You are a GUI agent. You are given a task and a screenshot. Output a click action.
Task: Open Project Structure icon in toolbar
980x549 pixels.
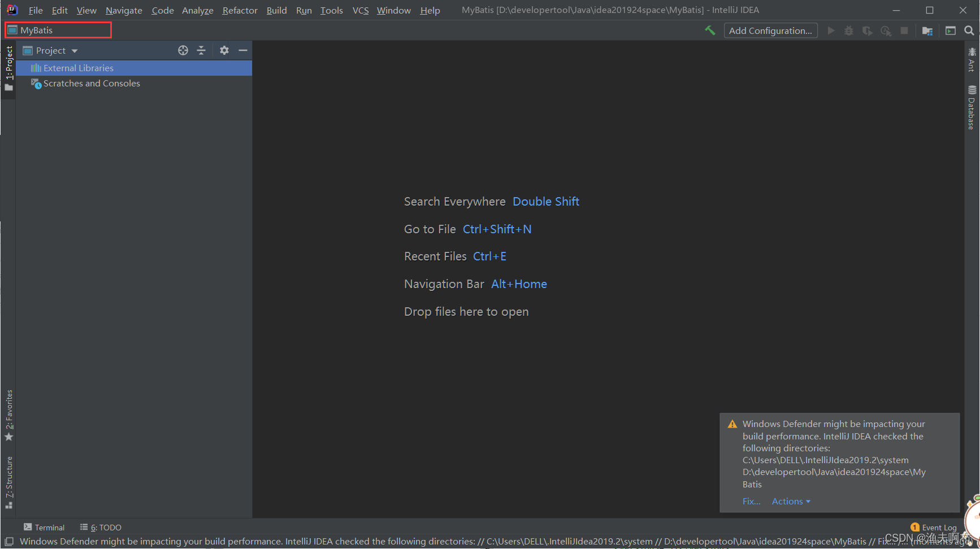click(x=927, y=30)
